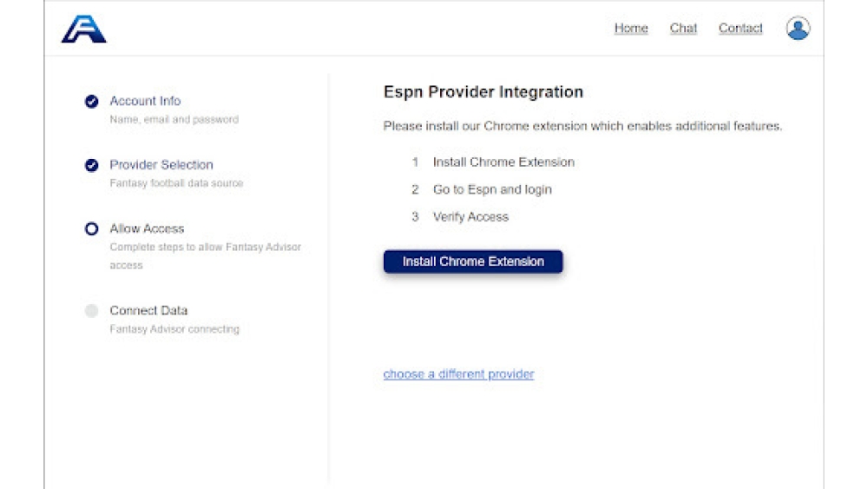
Task: Select the Provider Selection step label
Action: tap(161, 165)
